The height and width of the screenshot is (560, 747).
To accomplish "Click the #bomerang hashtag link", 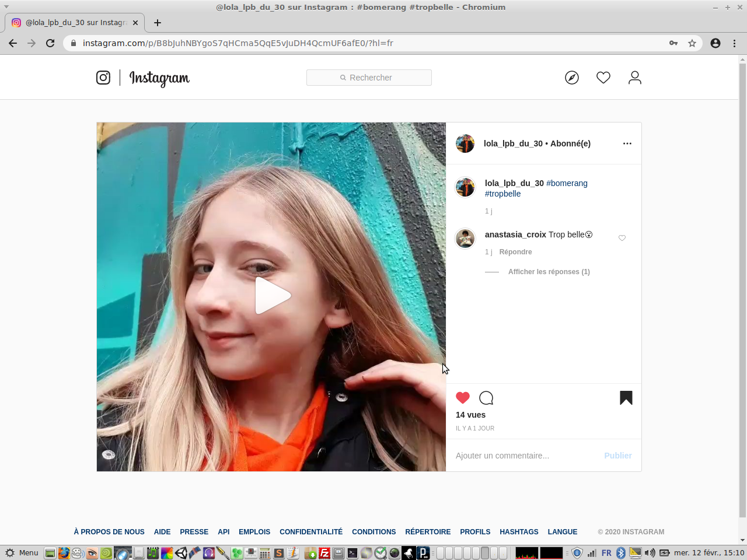I will tap(567, 183).
